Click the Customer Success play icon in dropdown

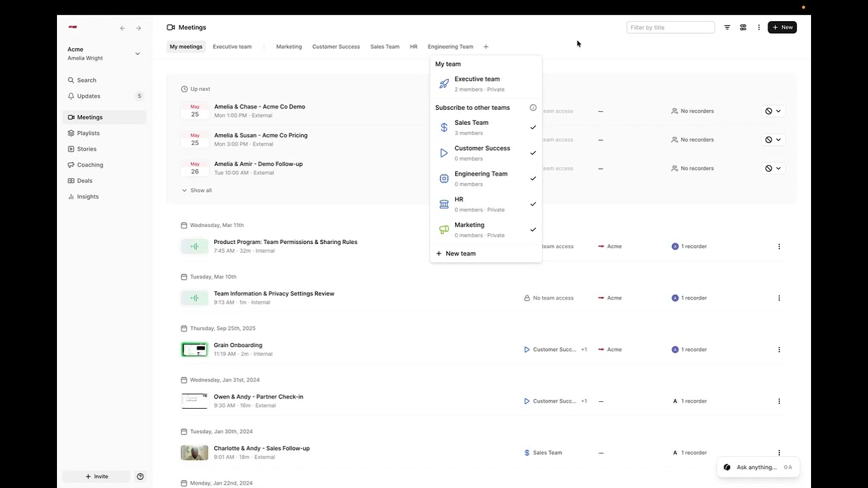tap(444, 153)
